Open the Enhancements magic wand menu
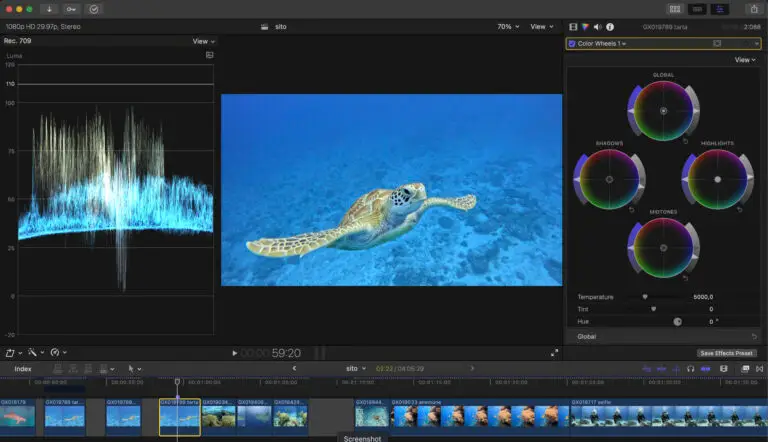The width and height of the screenshot is (768, 442). point(36,352)
